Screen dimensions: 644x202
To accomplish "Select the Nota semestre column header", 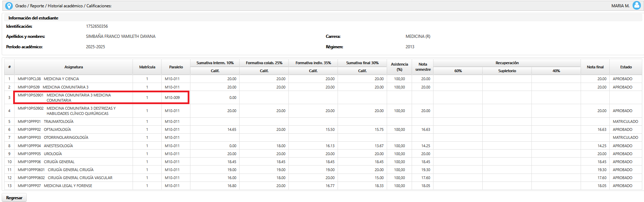I will point(422,67).
